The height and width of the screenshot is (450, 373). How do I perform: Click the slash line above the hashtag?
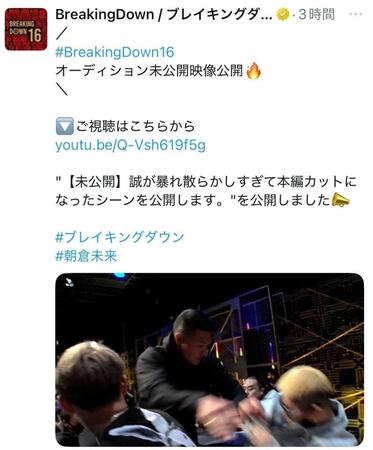coord(61,33)
